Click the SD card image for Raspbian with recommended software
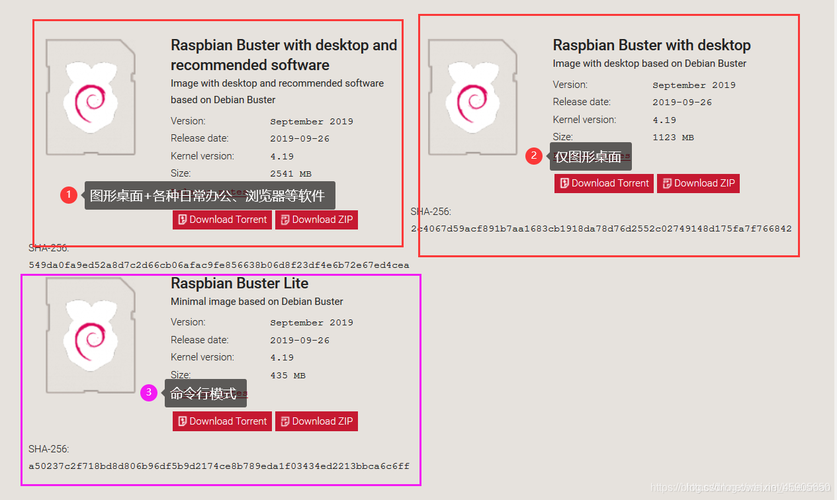The height and width of the screenshot is (500, 837). click(x=90, y=97)
